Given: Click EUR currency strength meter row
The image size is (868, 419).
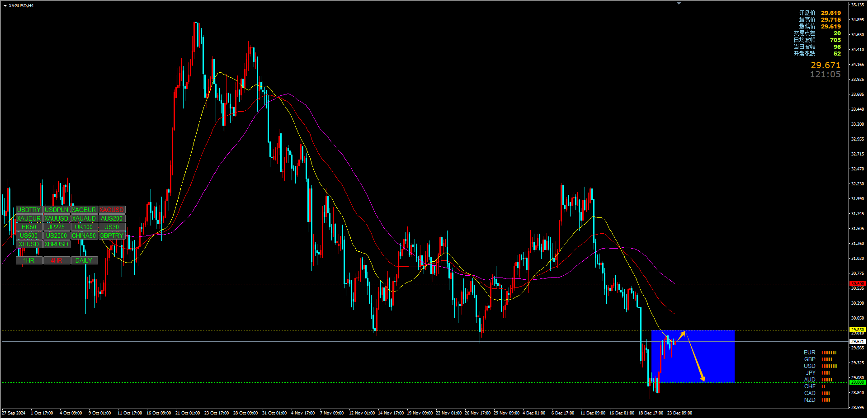Looking at the screenshot, I should point(820,353).
